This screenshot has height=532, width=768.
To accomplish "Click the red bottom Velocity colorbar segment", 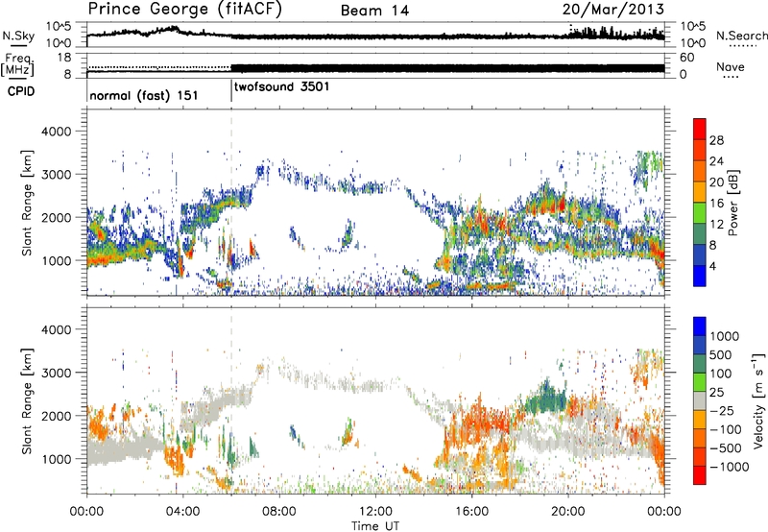I will point(700,475).
